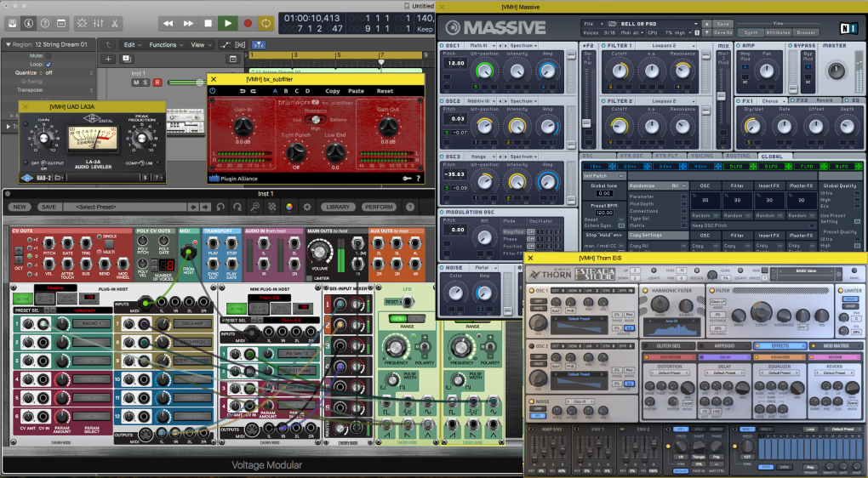868x478 pixels.
Task: Toggle the region Mute checkbox
Action: click(49, 56)
